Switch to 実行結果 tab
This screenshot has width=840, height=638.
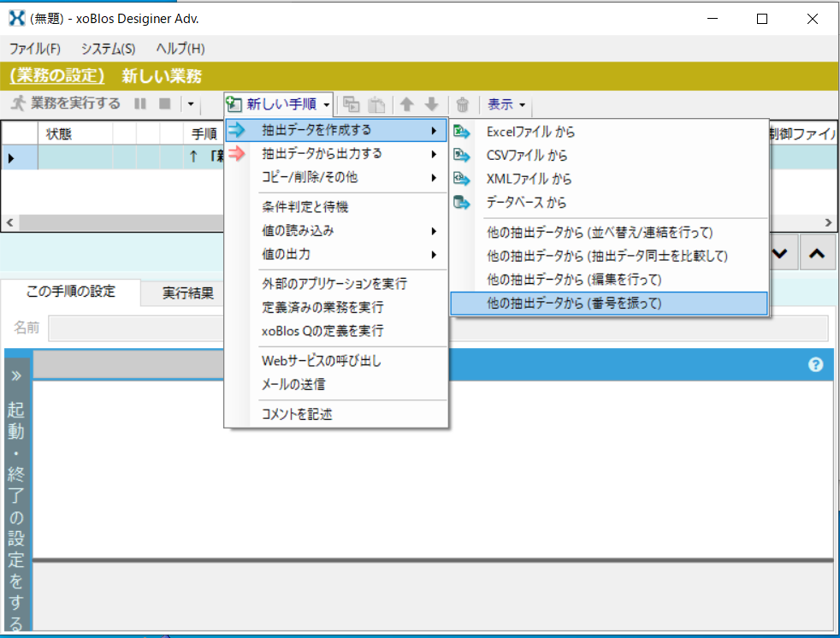[x=187, y=293]
